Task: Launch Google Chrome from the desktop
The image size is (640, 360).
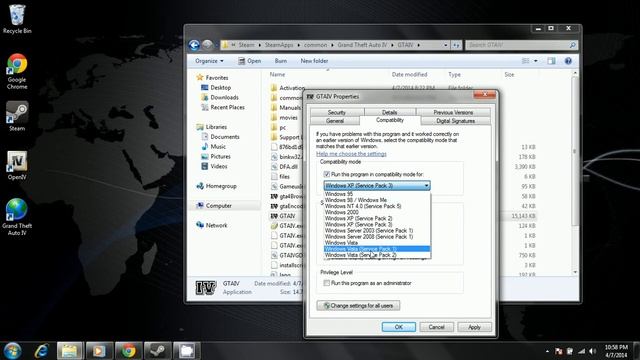Action: pos(17,71)
